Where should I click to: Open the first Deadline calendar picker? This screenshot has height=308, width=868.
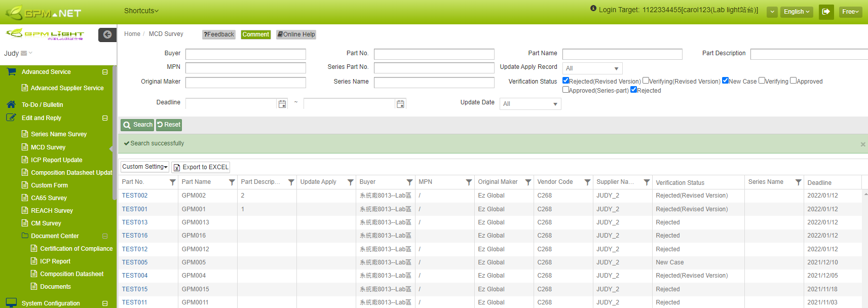282,104
